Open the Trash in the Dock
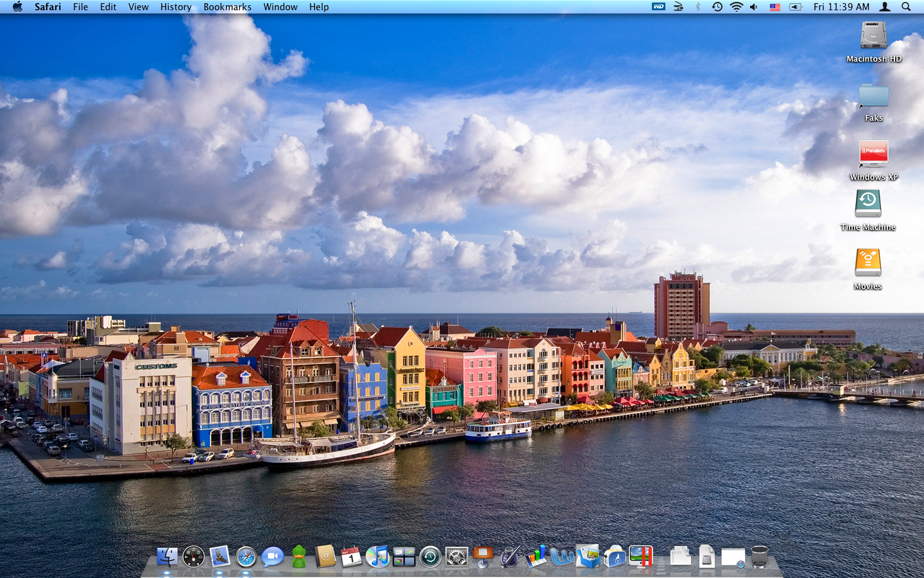 tap(759, 556)
